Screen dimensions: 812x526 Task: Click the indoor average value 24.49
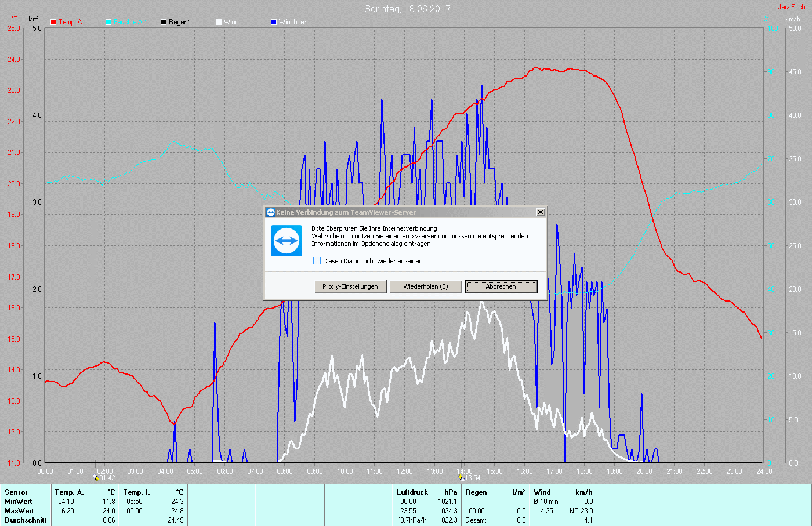[176, 520]
